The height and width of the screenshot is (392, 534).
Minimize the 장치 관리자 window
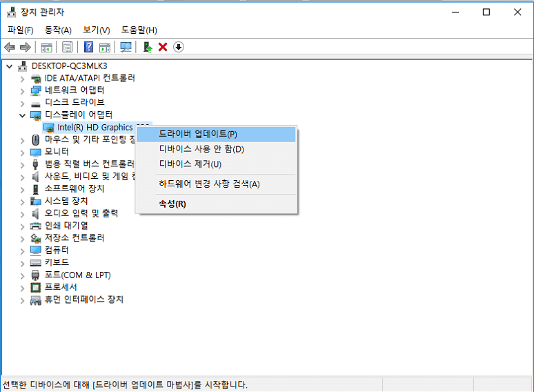(x=455, y=12)
